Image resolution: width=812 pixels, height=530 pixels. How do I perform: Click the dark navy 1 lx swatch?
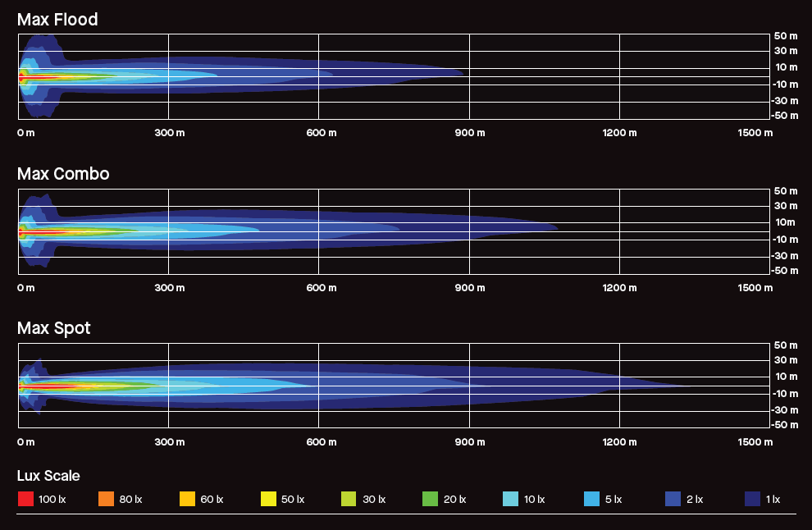tap(752, 499)
